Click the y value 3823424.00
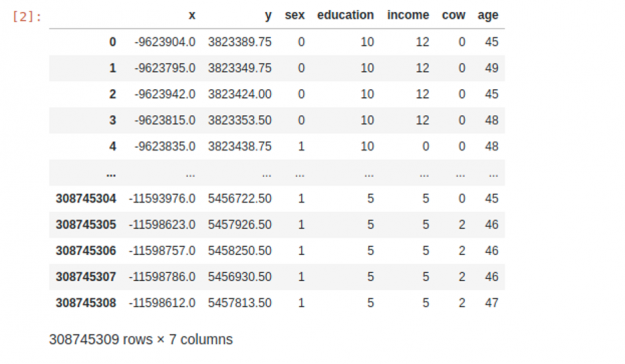The height and width of the screenshot is (364, 625). 240,94
